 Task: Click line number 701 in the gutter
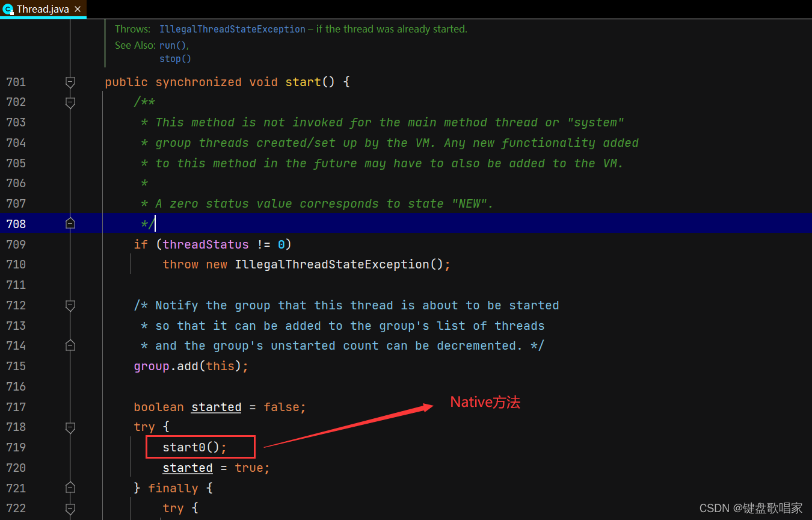[x=16, y=82]
